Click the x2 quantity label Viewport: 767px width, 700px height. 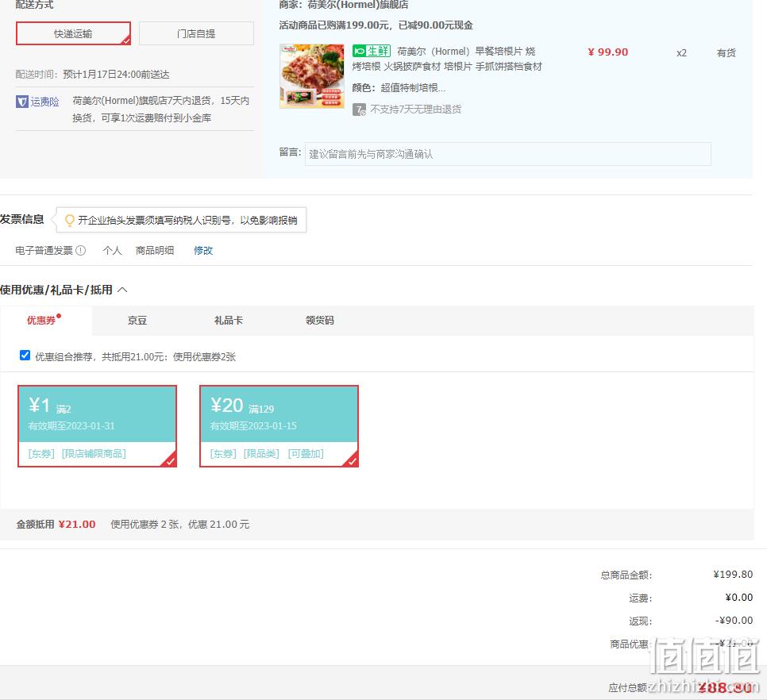pyautogui.click(x=681, y=53)
